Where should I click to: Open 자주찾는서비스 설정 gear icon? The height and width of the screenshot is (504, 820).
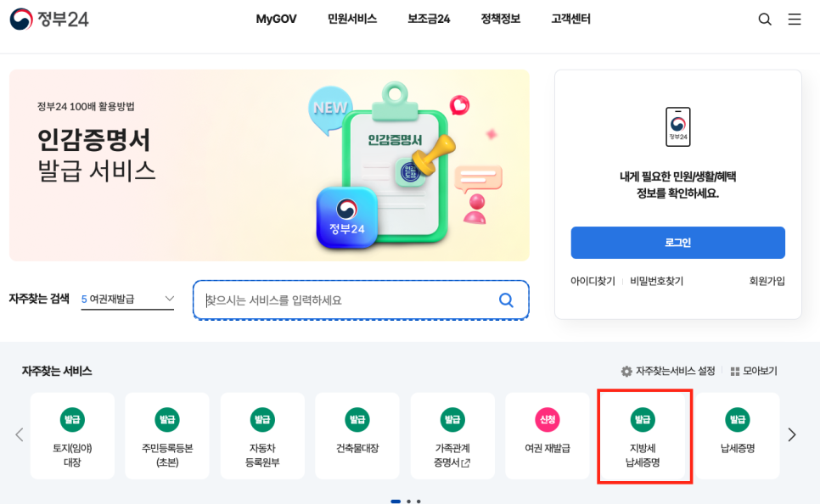click(x=626, y=371)
